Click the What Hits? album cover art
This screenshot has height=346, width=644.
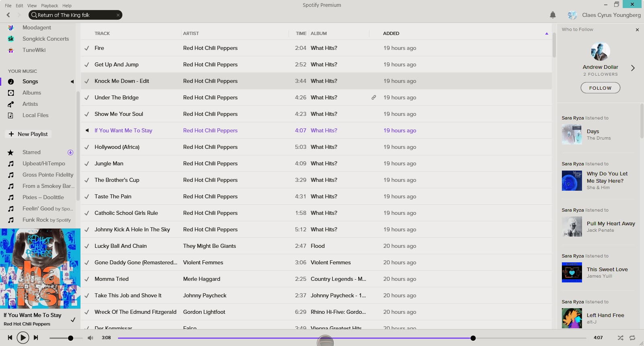pyautogui.click(x=40, y=268)
